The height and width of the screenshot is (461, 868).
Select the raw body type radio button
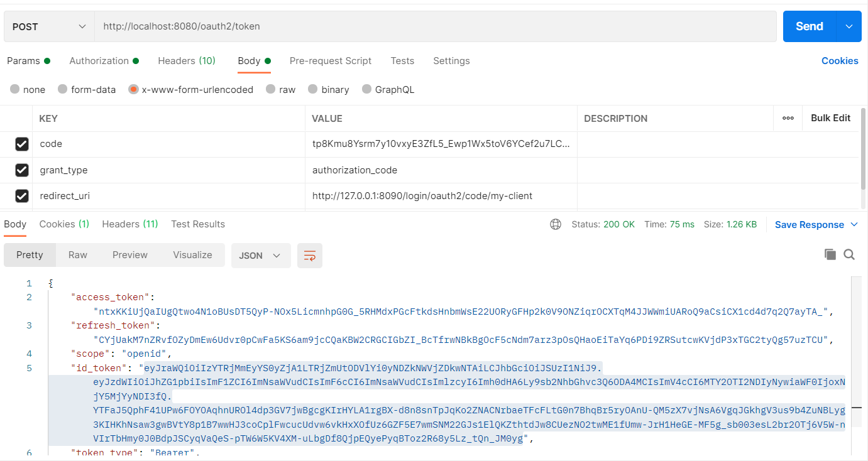(x=270, y=89)
